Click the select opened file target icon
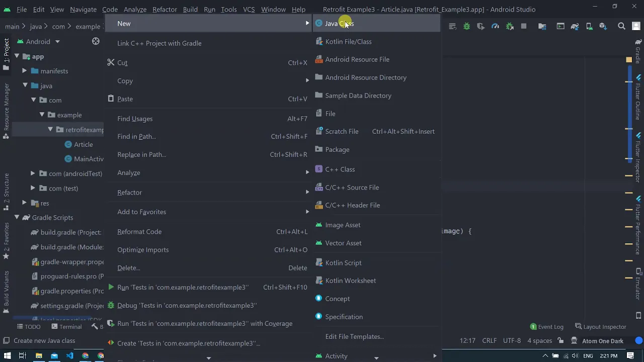The height and width of the screenshot is (362, 644). 96,41
